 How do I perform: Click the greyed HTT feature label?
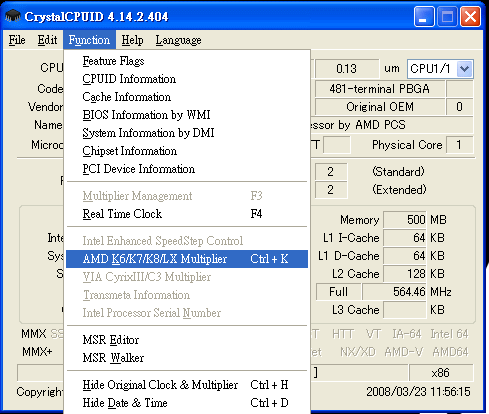[x=343, y=334]
